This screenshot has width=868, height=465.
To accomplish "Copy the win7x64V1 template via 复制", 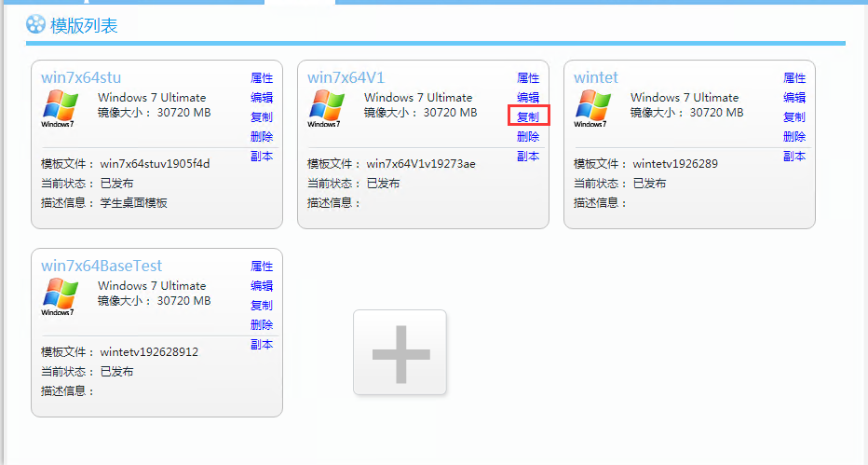I will coord(528,116).
